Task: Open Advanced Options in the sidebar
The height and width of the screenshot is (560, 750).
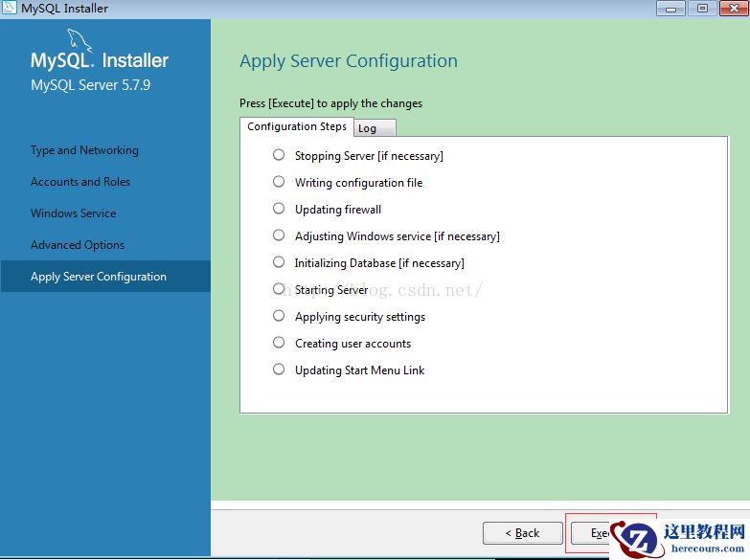Action: pyautogui.click(x=78, y=245)
